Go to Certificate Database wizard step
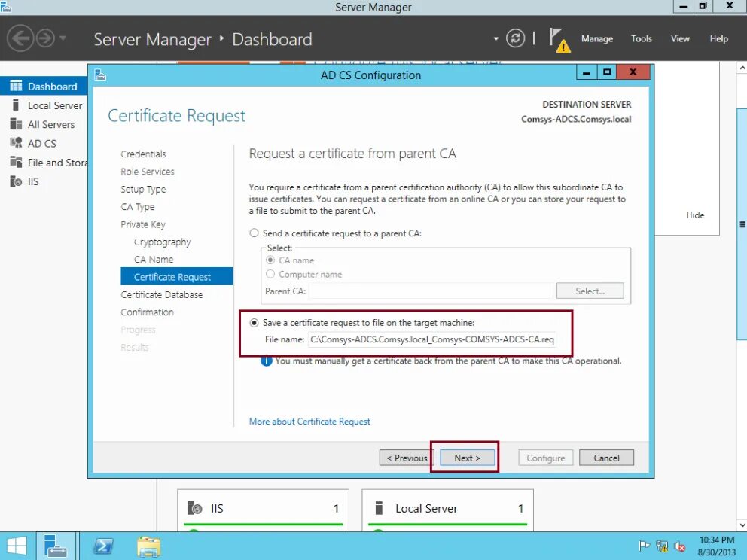The width and height of the screenshot is (747, 560). pos(161,294)
